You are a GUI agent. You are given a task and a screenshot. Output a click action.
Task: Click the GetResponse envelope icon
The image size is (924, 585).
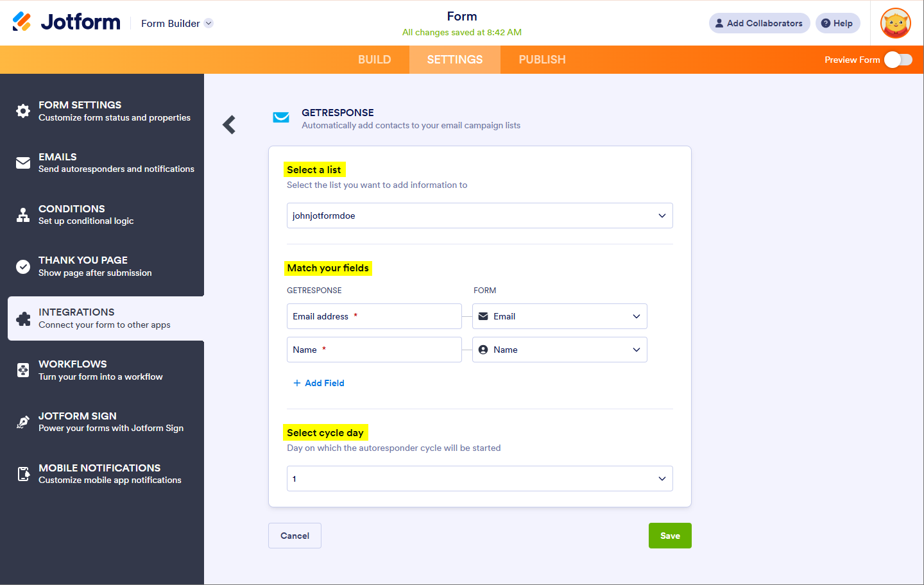[281, 117]
